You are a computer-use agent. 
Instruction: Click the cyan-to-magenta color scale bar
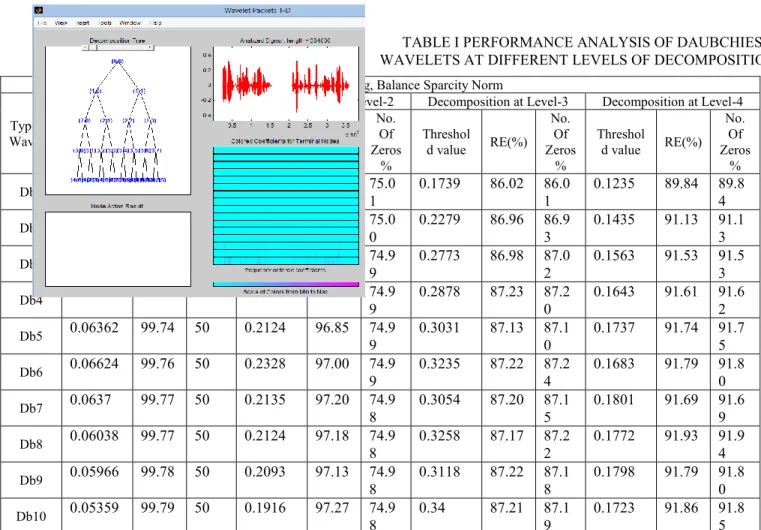click(286, 284)
